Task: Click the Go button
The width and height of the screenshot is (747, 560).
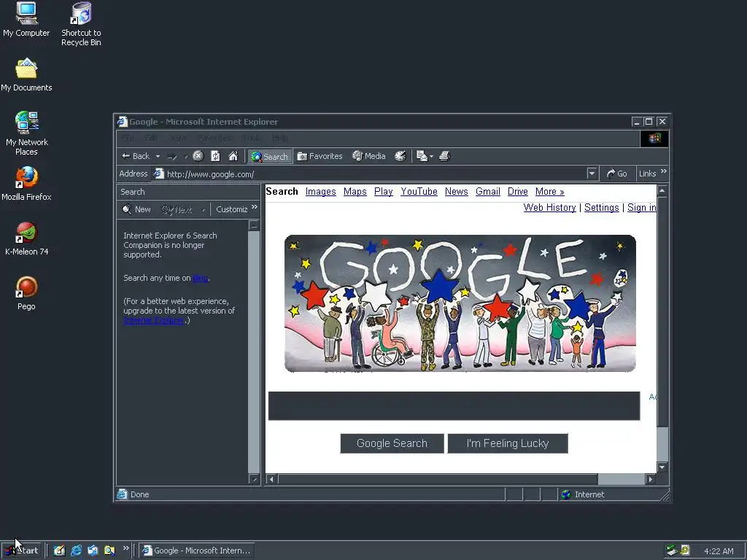Action: click(x=617, y=174)
